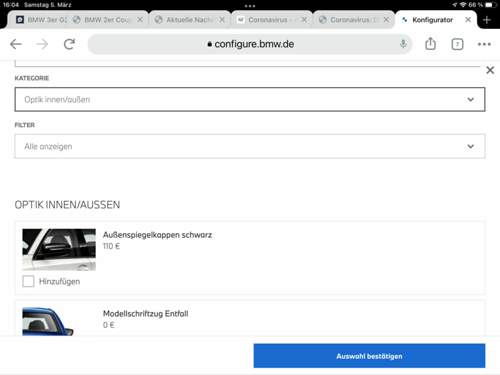
Task: Close the second Coronavirus tab
Action: click(386, 20)
